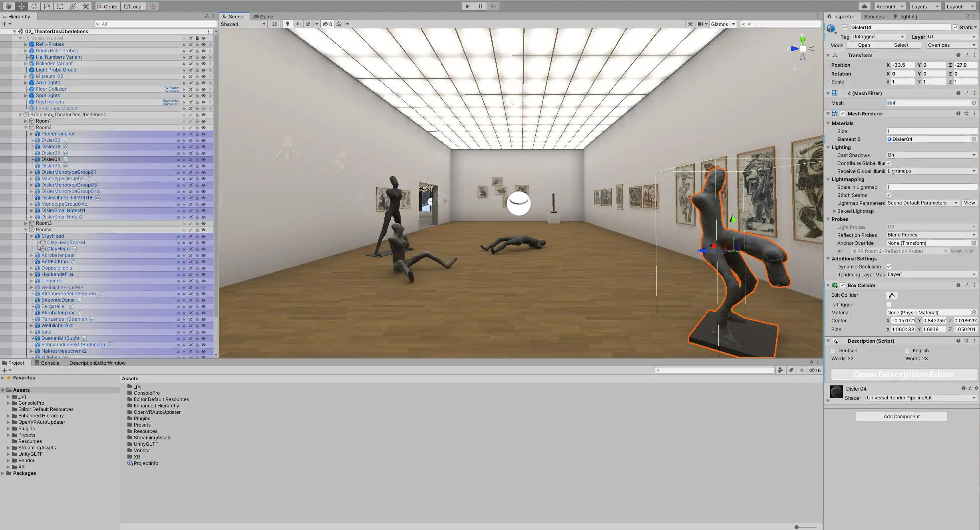980x530 pixels.
Task: Toggle scene lighting bulb icon
Action: (287, 24)
